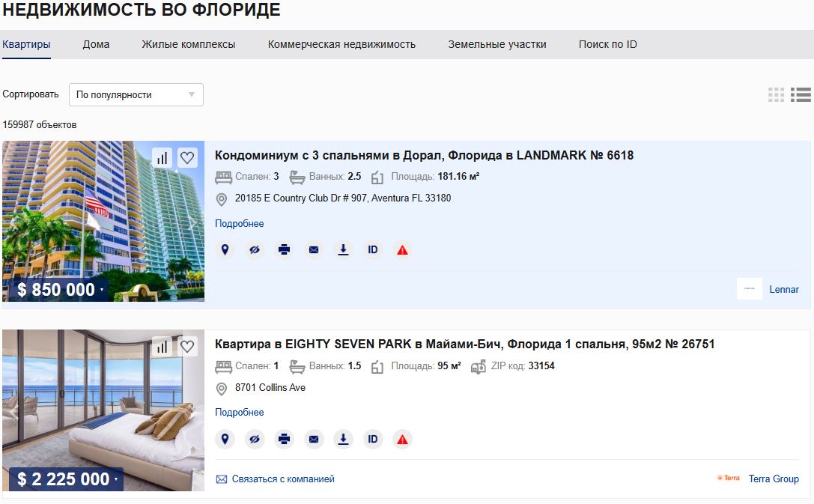814x504 pixels.
Task: Open the Земельные участки tab
Action: [x=497, y=45]
